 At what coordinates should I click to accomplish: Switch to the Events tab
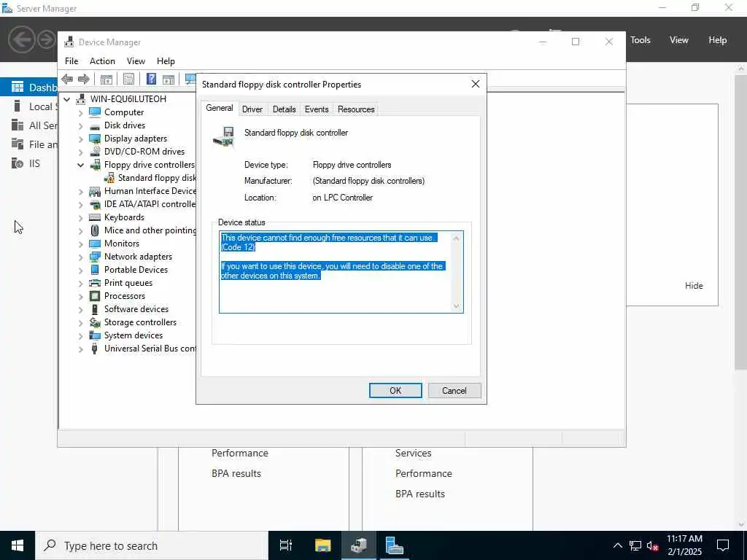click(x=317, y=109)
